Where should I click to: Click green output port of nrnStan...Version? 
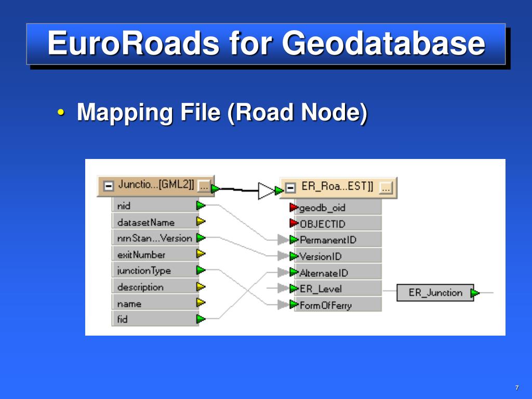[x=201, y=238]
